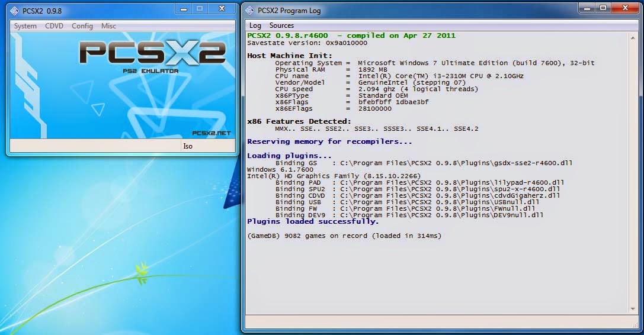The height and width of the screenshot is (335, 644).
Task: Click the CPU name log line
Action: [x=399, y=76]
